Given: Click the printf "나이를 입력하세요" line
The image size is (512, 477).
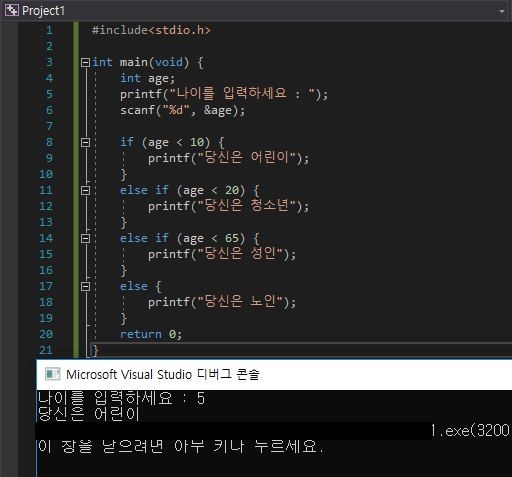Looking at the screenshot, I should tap(224, 94).
